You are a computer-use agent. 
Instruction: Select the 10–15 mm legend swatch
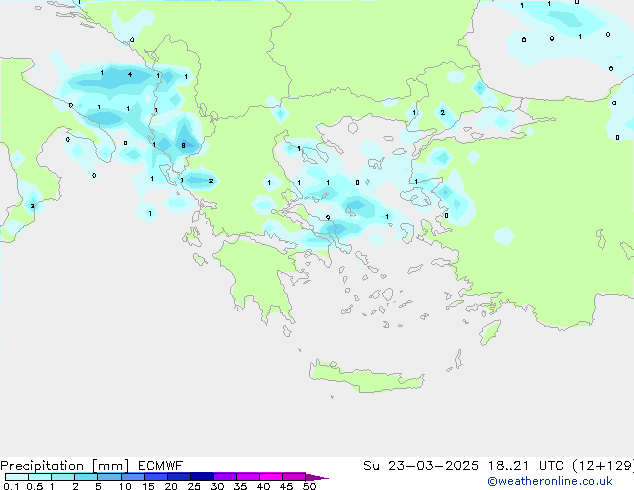pyautogui.click(x=132, y=477)
